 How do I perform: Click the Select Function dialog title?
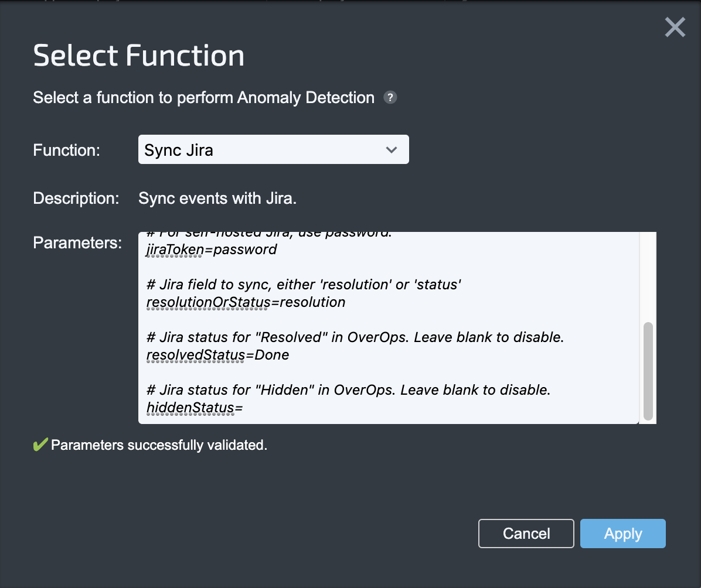(139, 56)
